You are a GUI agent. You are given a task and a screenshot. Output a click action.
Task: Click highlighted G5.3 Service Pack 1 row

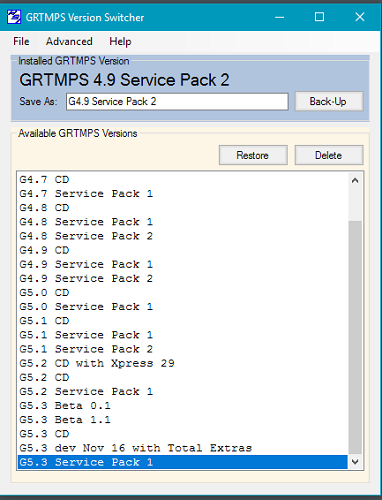pos(183,462)
